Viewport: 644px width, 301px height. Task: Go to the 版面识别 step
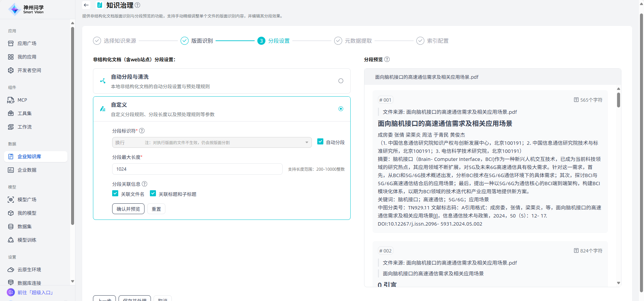pos(201,41)
